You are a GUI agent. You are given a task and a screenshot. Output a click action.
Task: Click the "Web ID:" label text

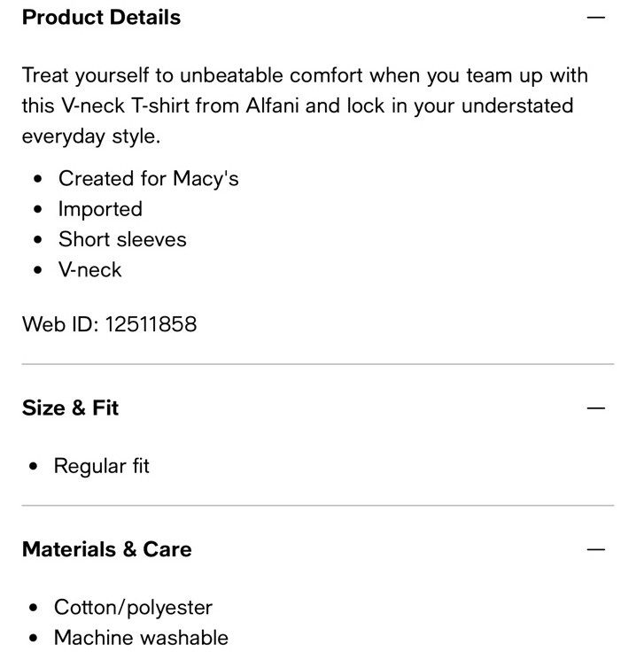click(60, 324)
